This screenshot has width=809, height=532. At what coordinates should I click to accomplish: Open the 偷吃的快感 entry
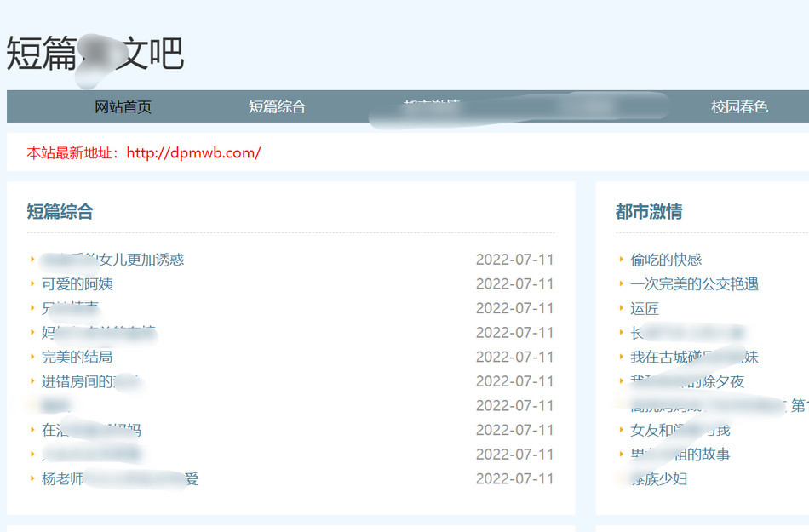click(x=666, y=260)
